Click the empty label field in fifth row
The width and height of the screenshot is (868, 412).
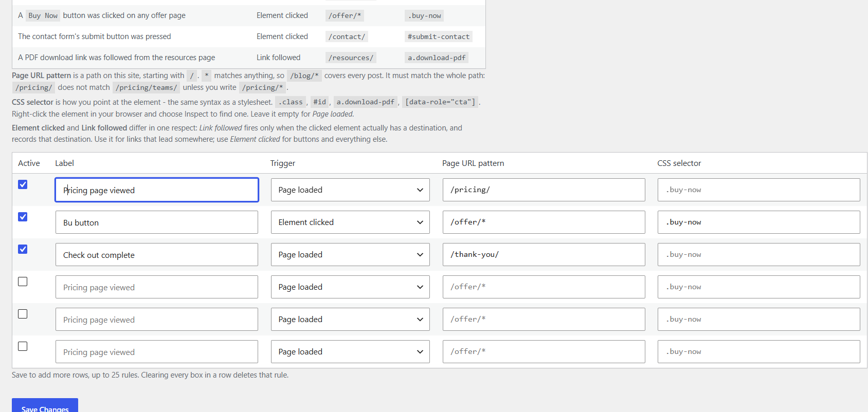[x=157, y=320]
